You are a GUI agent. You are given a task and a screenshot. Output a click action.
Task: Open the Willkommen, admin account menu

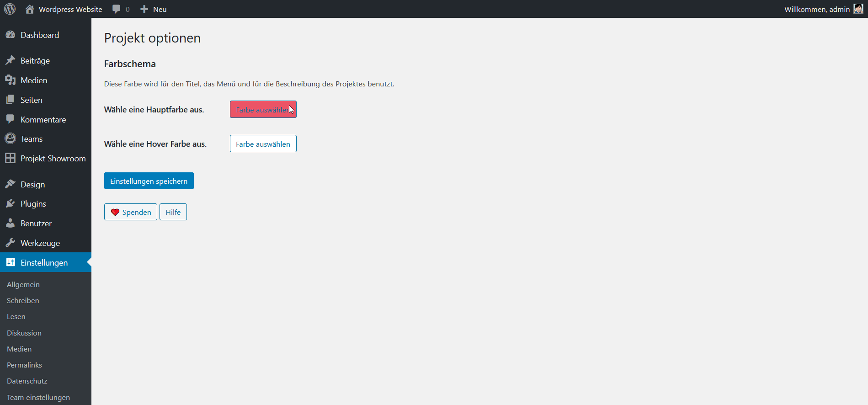pos(823,9)
